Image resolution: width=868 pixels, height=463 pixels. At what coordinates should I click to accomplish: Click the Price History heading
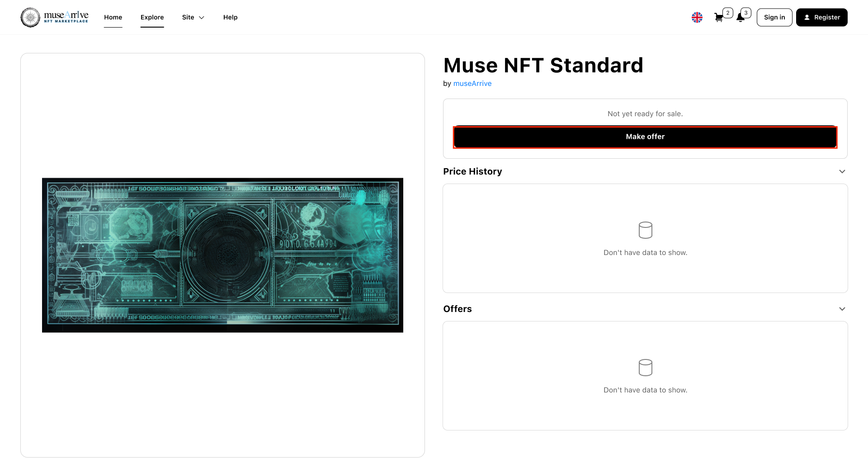click(472, 171)
